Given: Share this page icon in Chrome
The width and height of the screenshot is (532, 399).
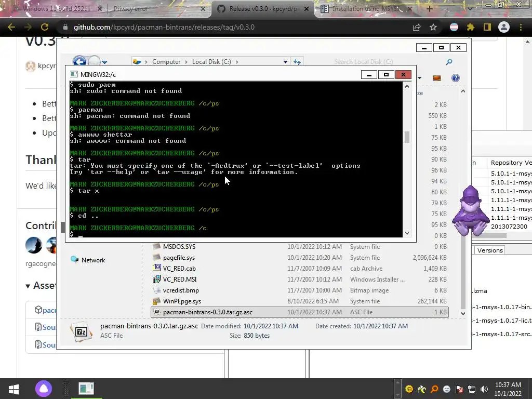Looking at the screenshot, I should point(417,27).
